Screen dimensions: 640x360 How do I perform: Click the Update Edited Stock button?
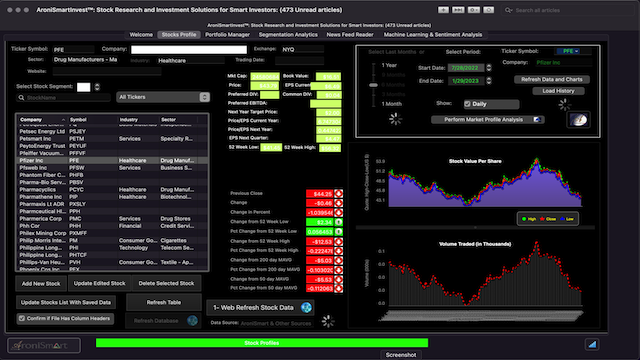(100, 283)
